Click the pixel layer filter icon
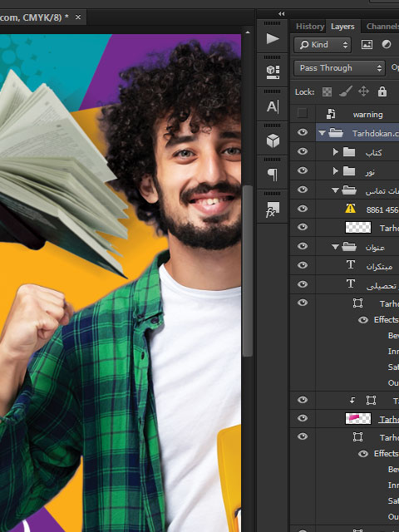Screen dimensions: 399x532 tap(367, 44)
